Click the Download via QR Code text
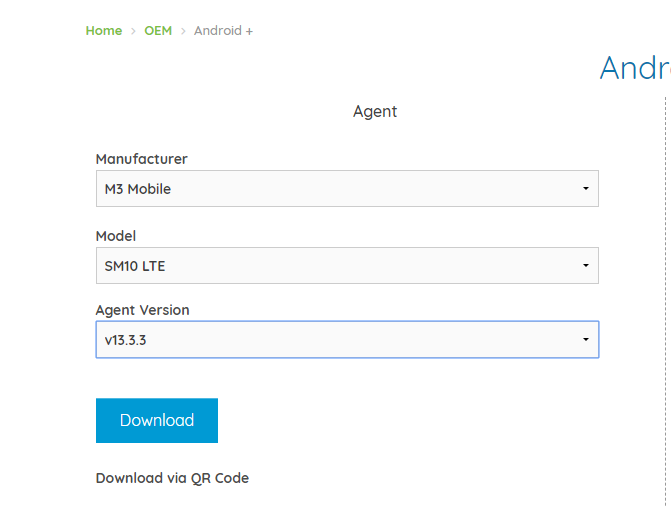The image size is (671, 507). 172,478
